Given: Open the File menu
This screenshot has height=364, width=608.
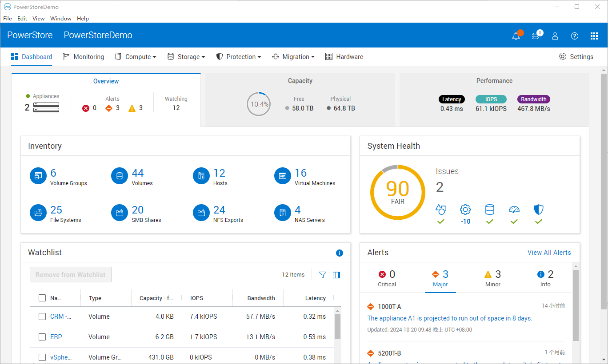Looking at the screenshot, I should (8, 18).
